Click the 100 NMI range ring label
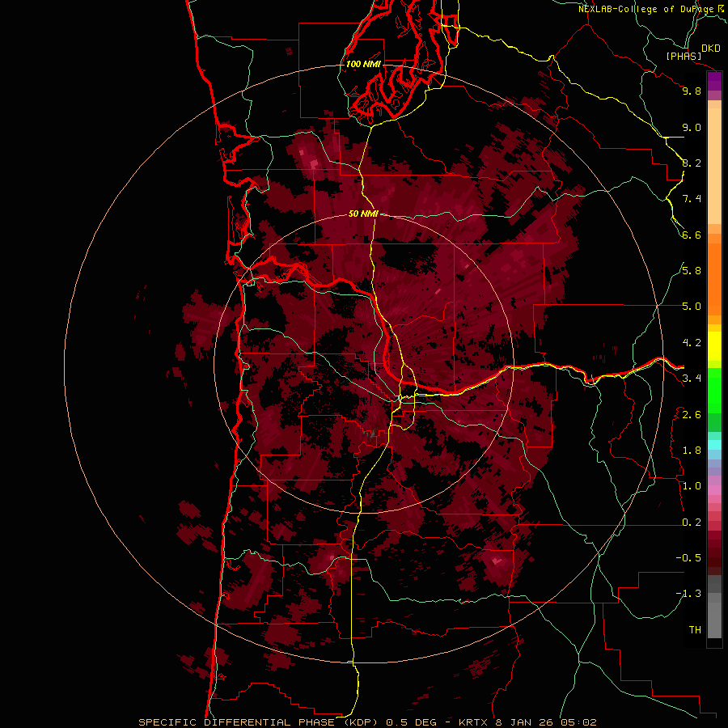The width and height of the screenshot is (728, 728). pyautogui.click(x=363, y=64)
